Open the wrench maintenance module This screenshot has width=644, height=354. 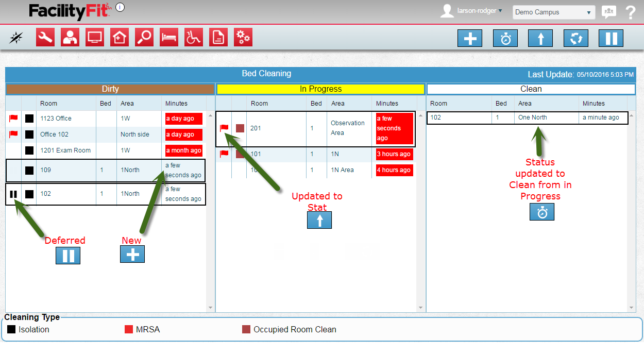(45, 38)
